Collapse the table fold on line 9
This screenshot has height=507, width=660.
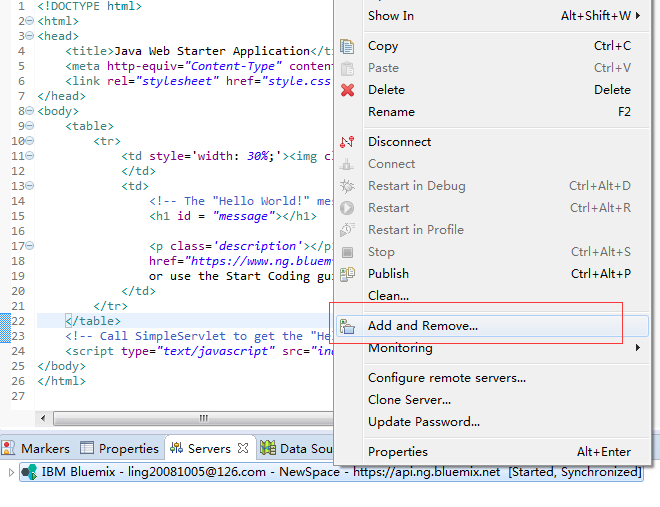29,126
